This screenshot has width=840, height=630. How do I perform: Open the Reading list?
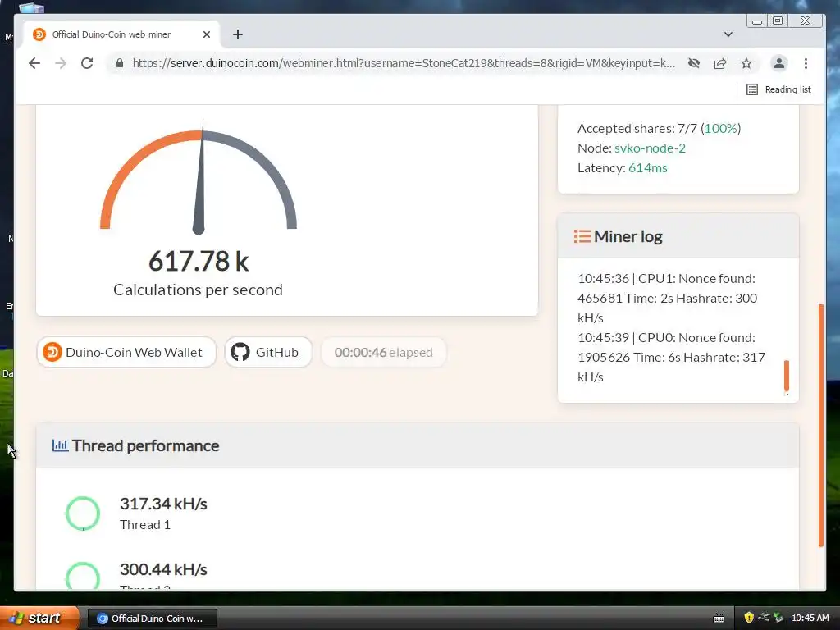[779, 89]
